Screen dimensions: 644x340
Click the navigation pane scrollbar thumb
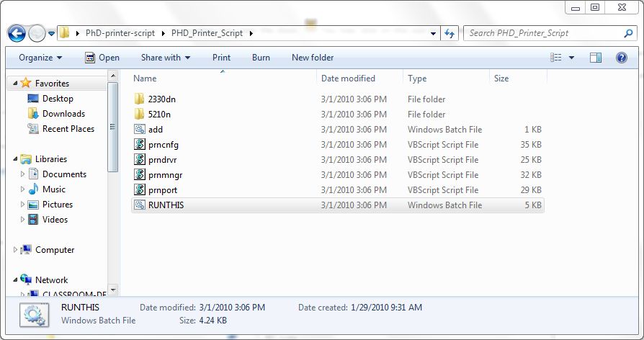(113, 127)
